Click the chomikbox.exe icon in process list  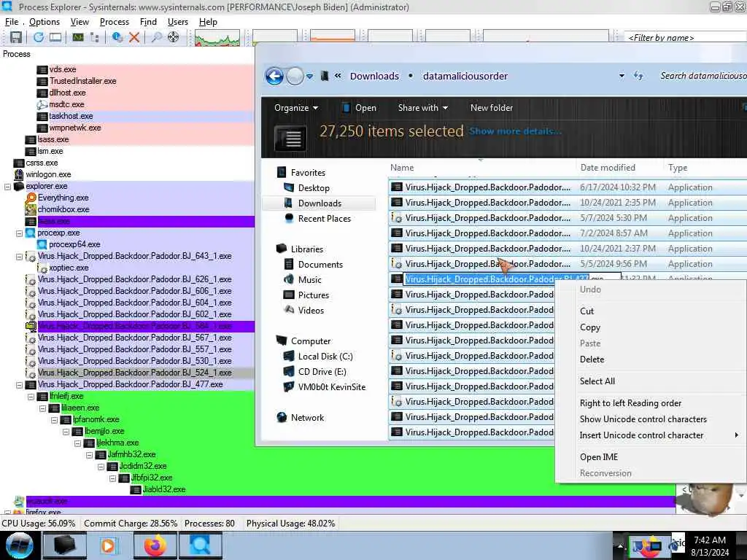click(31, 209)
